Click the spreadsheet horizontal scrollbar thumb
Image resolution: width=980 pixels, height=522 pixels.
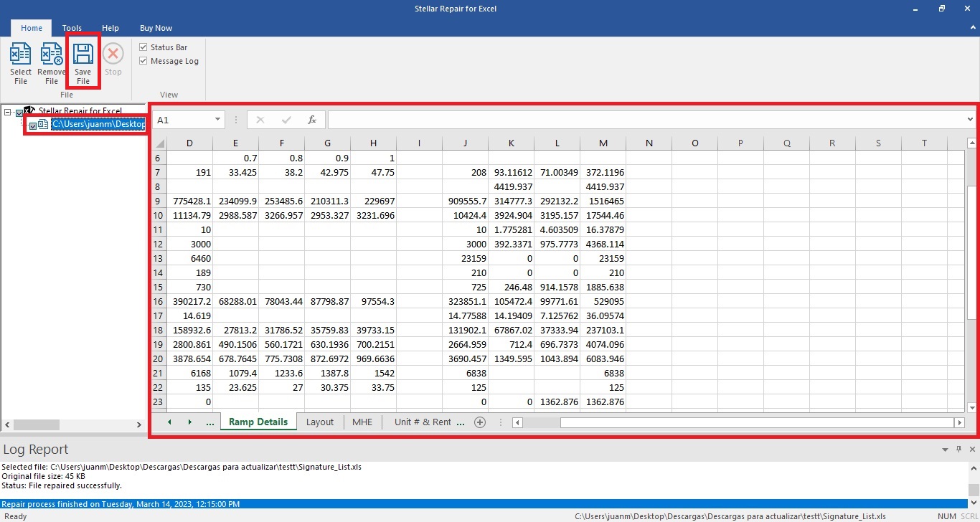pyautogui.click(x=756, y=423)
